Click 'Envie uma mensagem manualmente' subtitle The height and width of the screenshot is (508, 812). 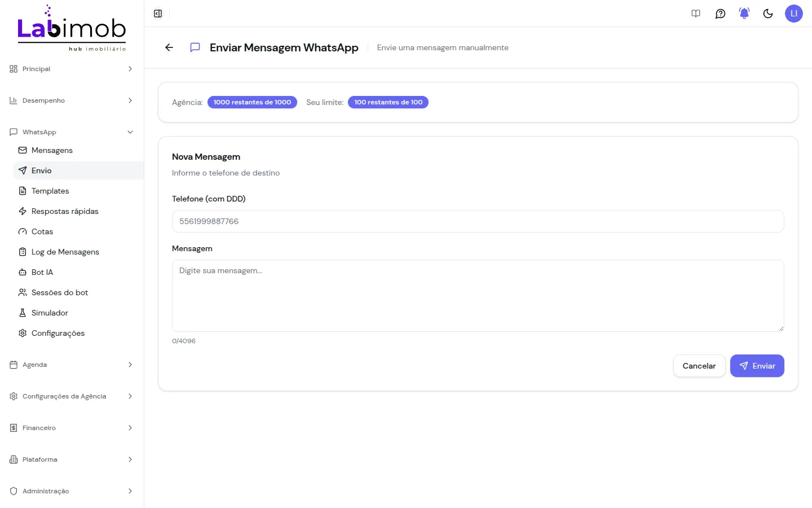pos(443,47)
